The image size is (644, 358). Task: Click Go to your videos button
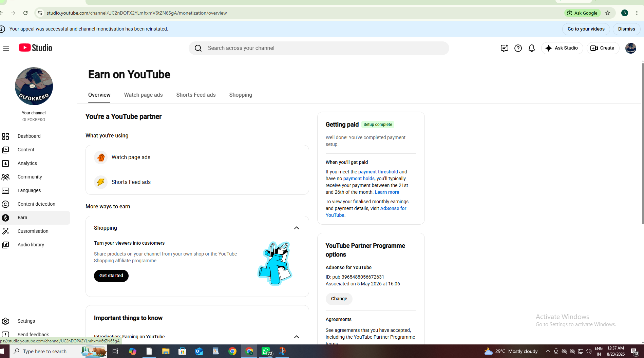pyautogui.click(x=586, y=29)
